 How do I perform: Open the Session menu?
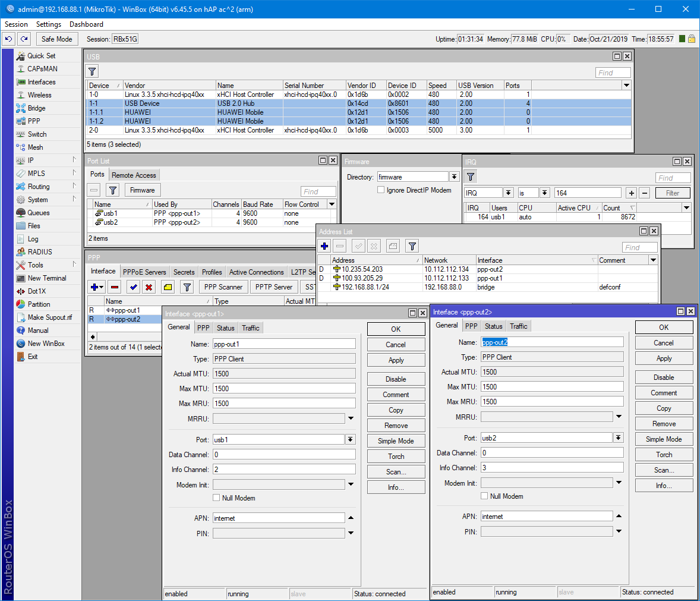point(16,24)
